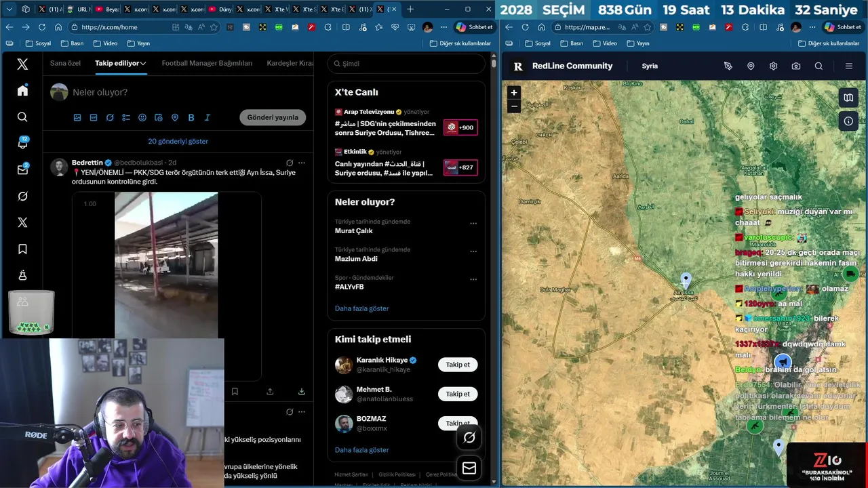Open floating messages button at bottom right
Image resolution: width=868 pixels, height=488 pixels.
[469, 468]
